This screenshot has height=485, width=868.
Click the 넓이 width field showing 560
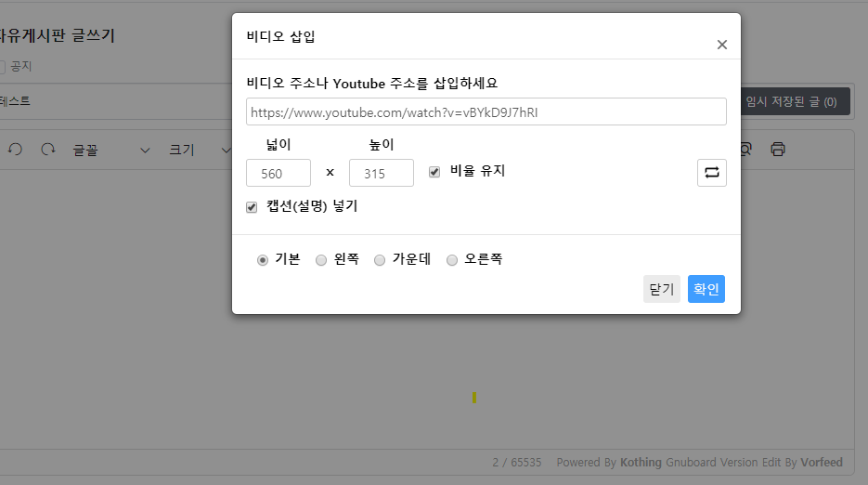[x=279, y=174]
